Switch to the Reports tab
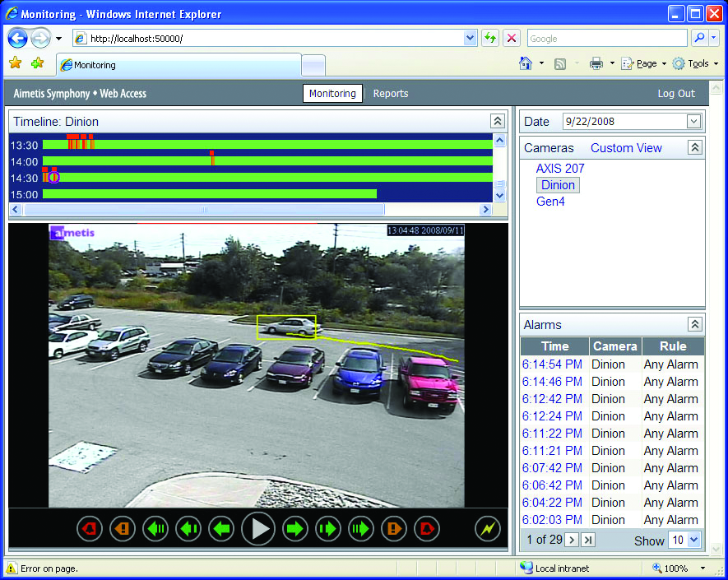Image resolution: width=728 pixels, height=580 pixels. click(391, 94)
